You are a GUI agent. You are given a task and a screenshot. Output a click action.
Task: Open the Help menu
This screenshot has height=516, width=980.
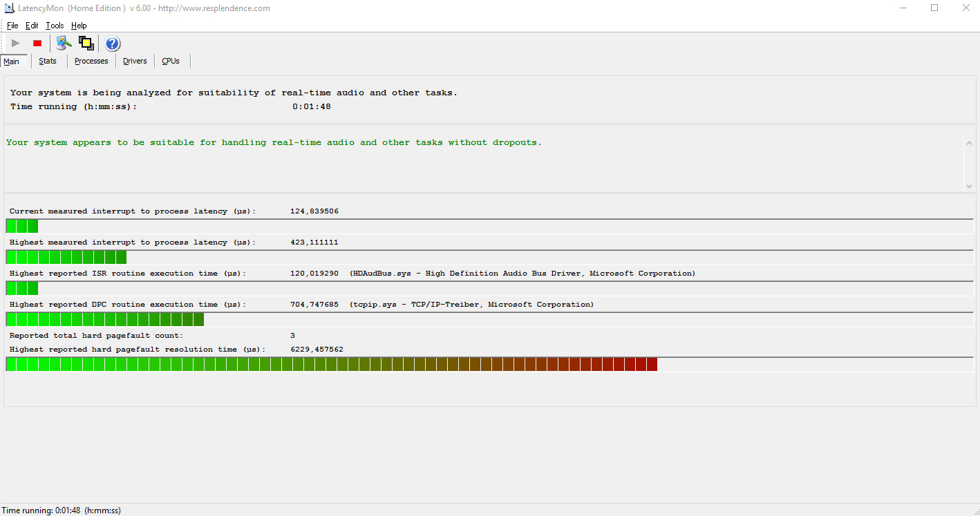79,26
